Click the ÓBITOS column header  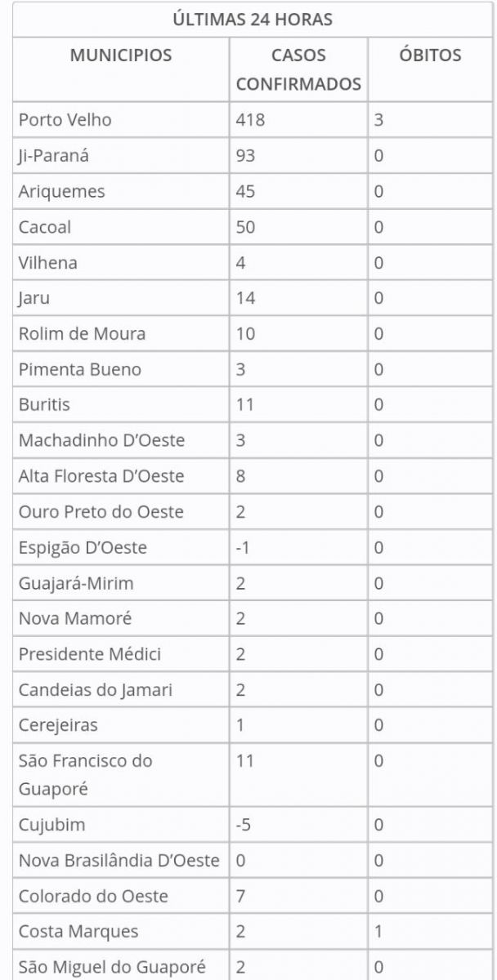(430, 56)
